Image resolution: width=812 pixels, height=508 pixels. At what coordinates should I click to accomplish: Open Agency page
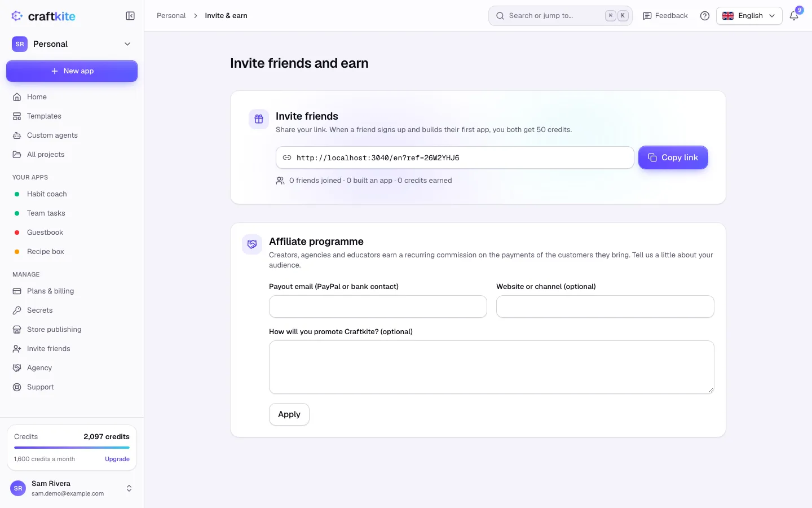coord(72,368)
